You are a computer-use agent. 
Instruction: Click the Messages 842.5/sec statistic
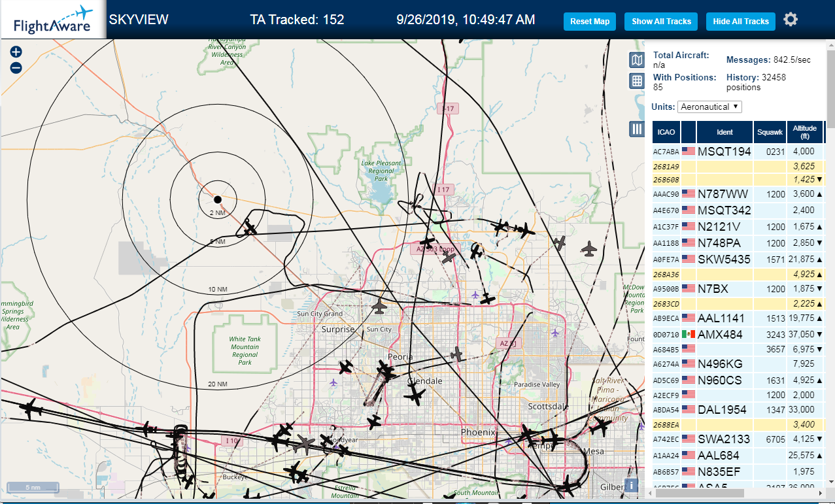[768, 59]
